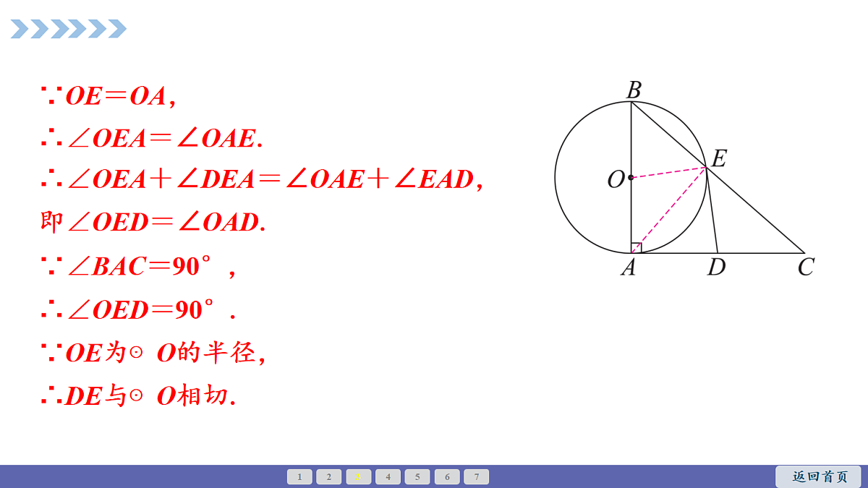The image size is (868, 488).
Task: Click label C at triangle corner
Action: pos(806,267)
